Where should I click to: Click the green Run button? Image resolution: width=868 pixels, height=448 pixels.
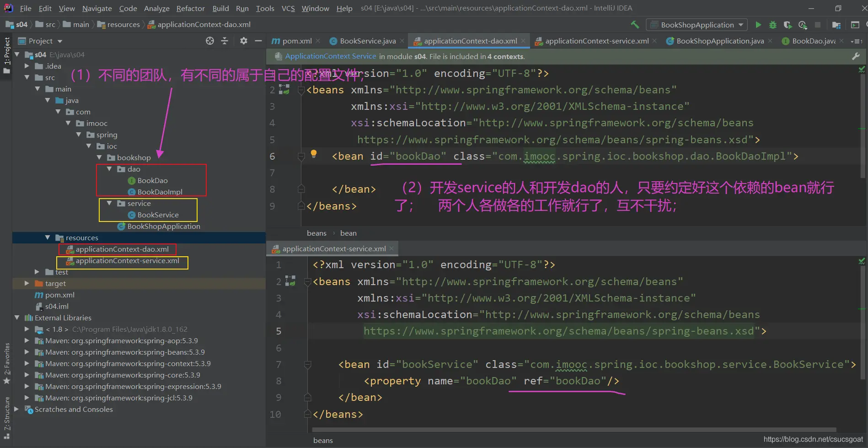pyautogui.click(x=758, y=25)
